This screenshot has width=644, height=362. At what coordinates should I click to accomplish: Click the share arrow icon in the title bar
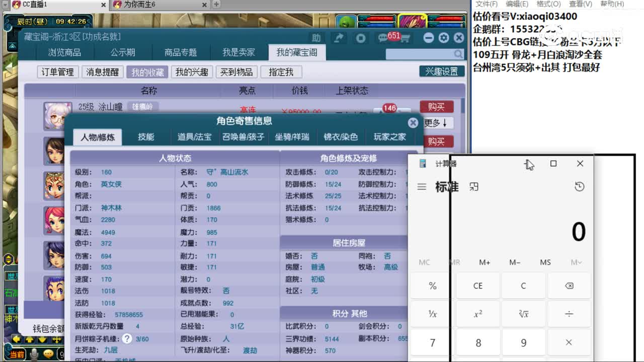338,37
